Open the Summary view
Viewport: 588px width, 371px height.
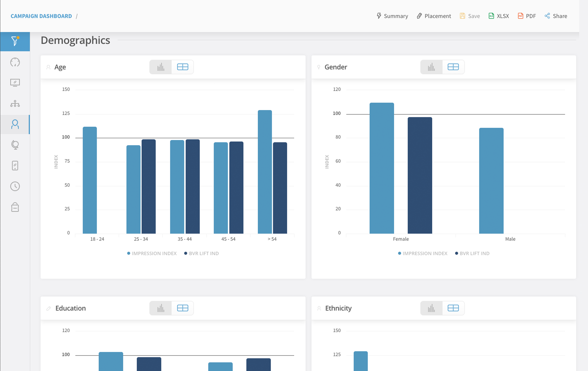tap(392, 16)
